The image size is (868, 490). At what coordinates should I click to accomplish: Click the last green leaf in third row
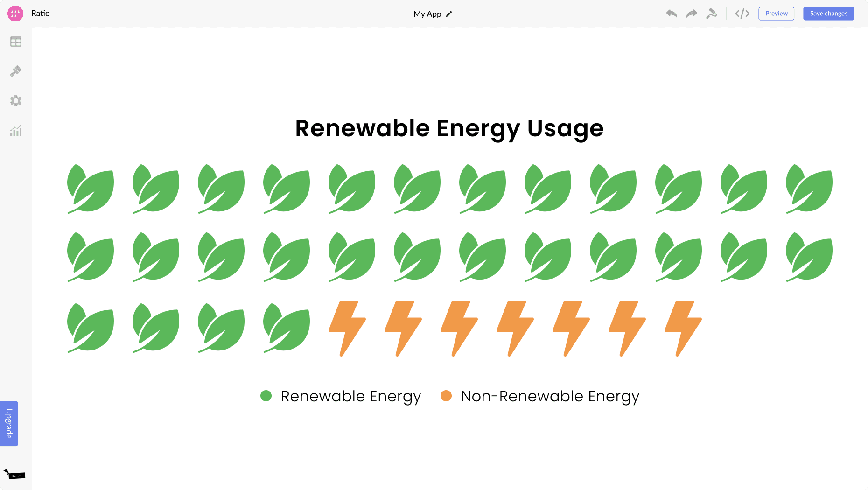tap(287, 328)
